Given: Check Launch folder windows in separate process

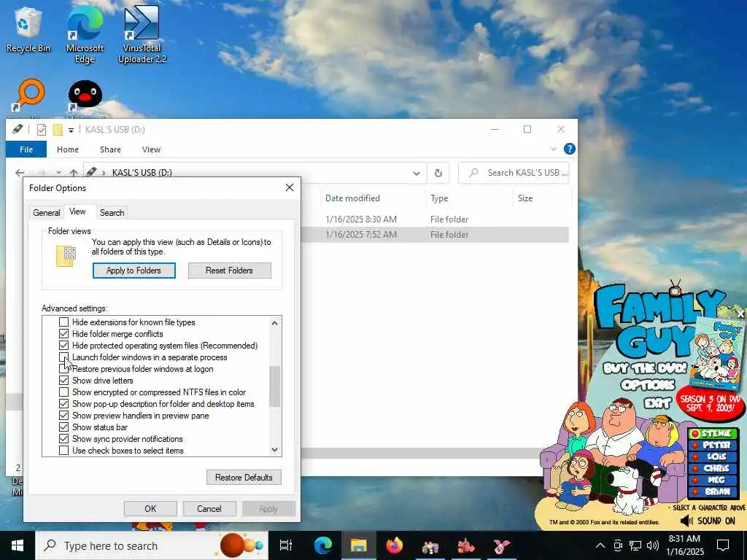Looking at the screenshot, I should pyautogui.click(x=63, y=357).
